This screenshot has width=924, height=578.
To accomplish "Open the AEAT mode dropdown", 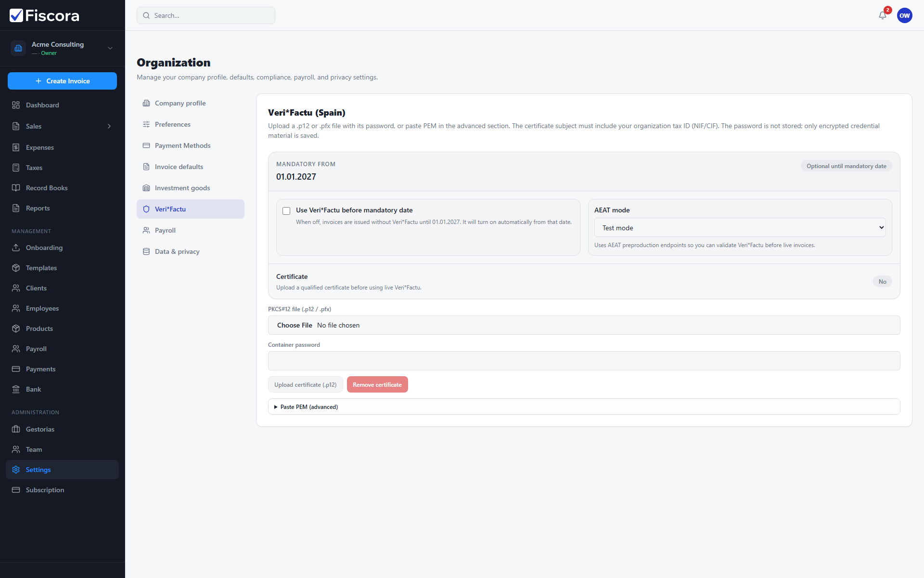I will tap(740, 227).
